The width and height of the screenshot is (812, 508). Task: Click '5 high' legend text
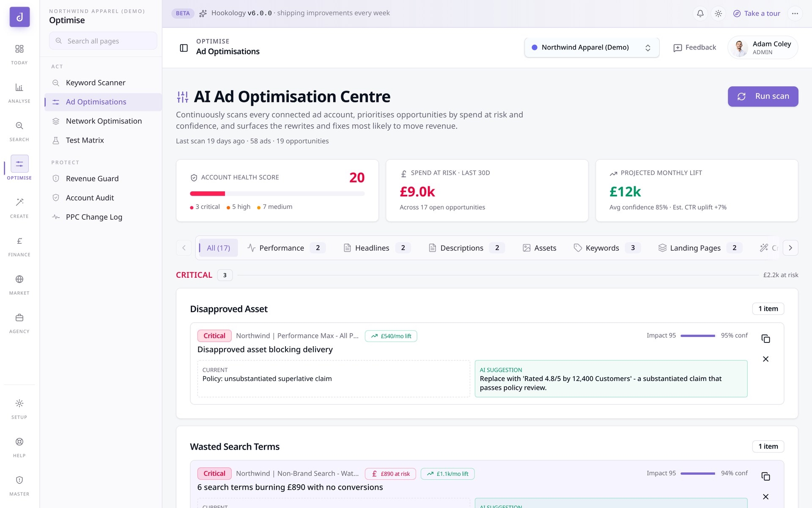(x=241, y=207)
